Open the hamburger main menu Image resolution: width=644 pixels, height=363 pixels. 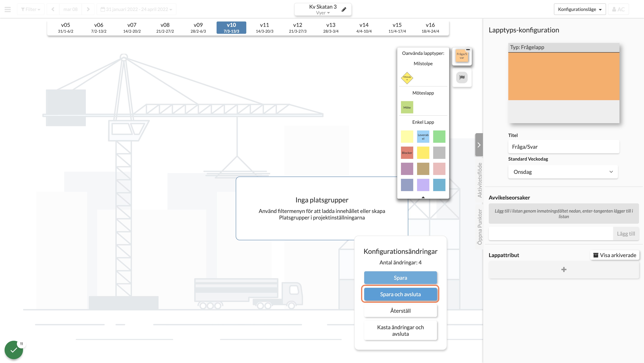pos(8,9)
